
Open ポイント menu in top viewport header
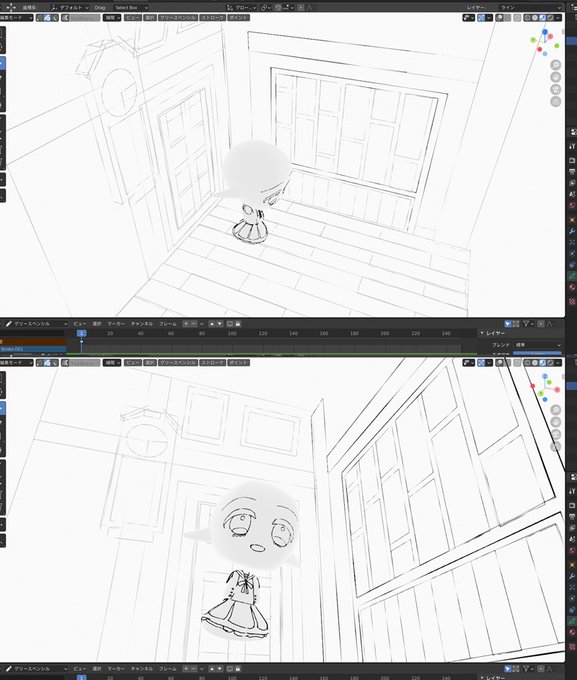[x=238, y=17]
